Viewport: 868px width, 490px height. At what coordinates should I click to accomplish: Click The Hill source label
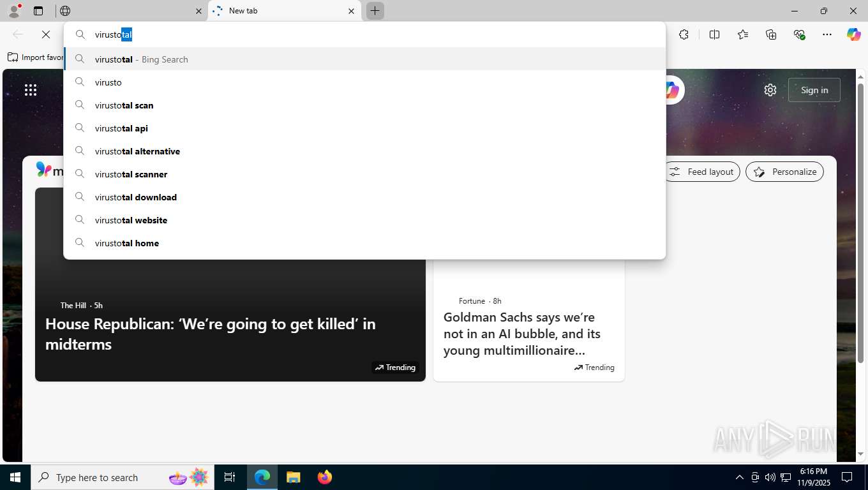(73, 306)
